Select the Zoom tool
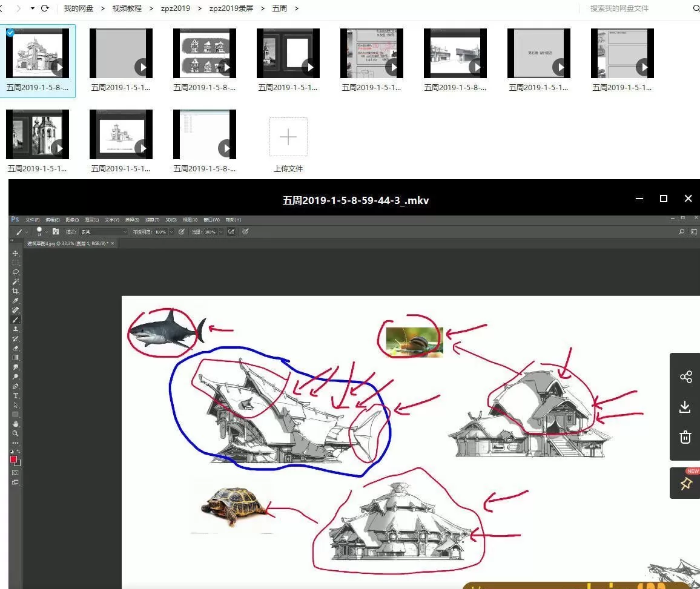The image size is (700, 589). tap(15, 433)
